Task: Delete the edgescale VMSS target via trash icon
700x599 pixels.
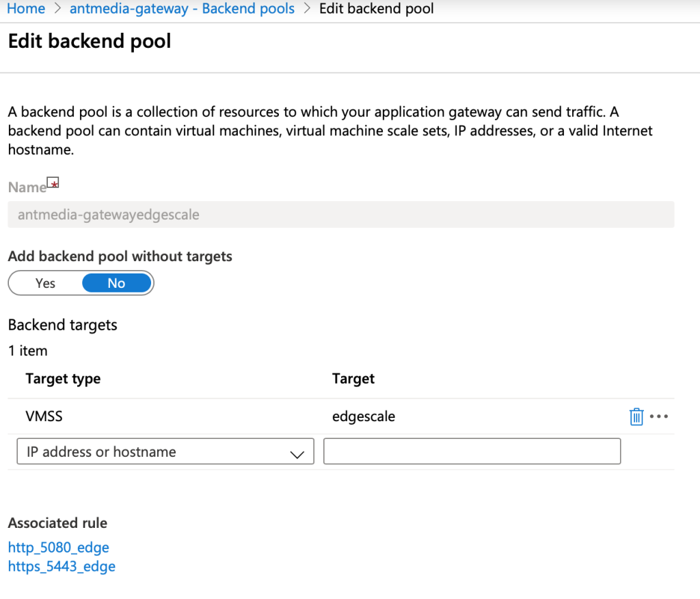Action: [636, 416]
